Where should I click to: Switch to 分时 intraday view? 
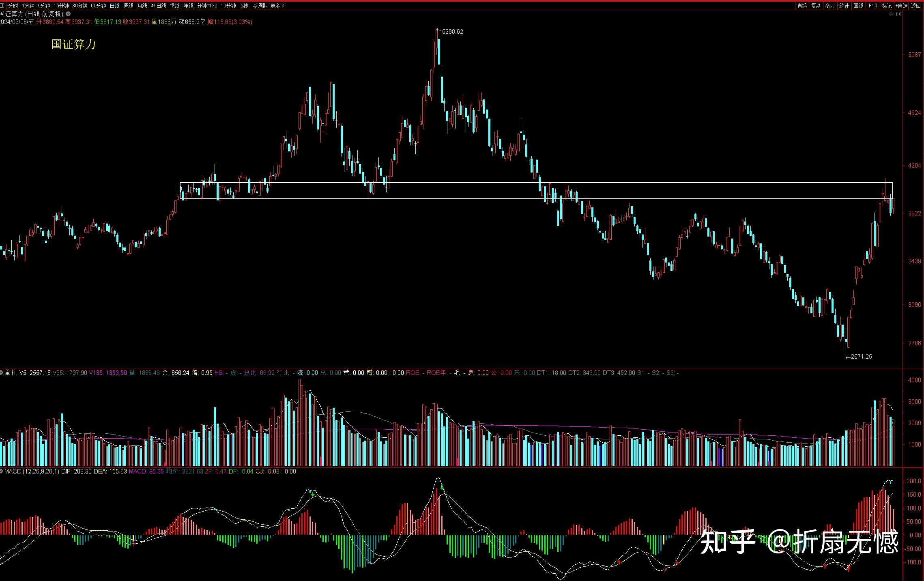coord(13,6)
